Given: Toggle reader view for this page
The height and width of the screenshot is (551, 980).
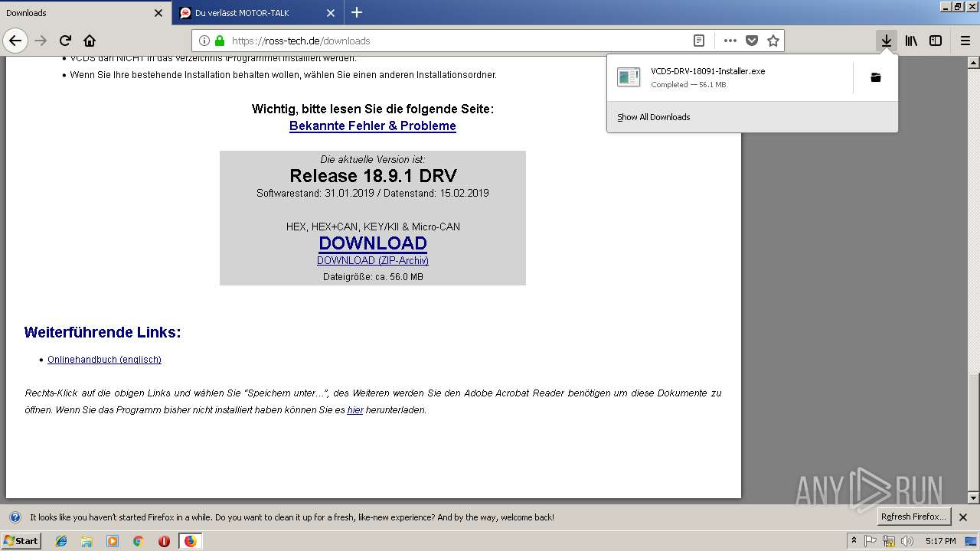Looking at the screenshot, I should coord(699,41).
